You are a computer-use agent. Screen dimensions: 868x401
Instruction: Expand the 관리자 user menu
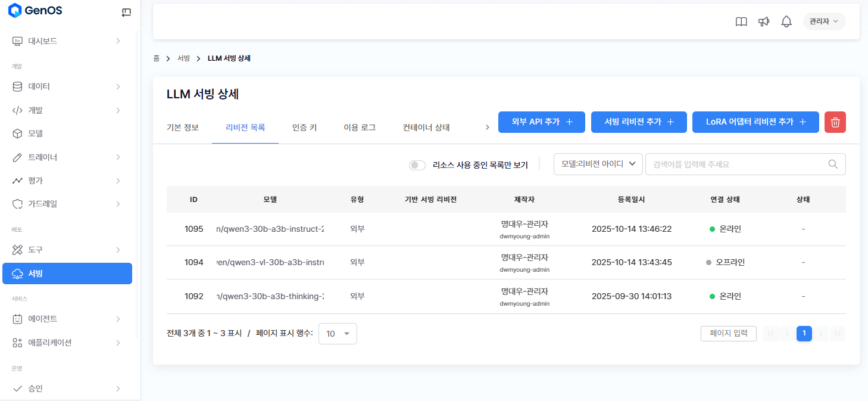[824, 21]
